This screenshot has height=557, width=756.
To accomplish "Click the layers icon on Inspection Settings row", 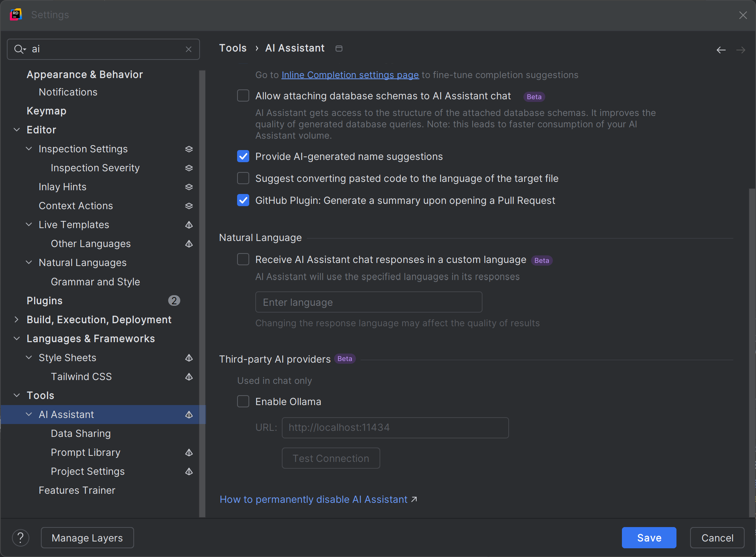I will tap(189, 149).
